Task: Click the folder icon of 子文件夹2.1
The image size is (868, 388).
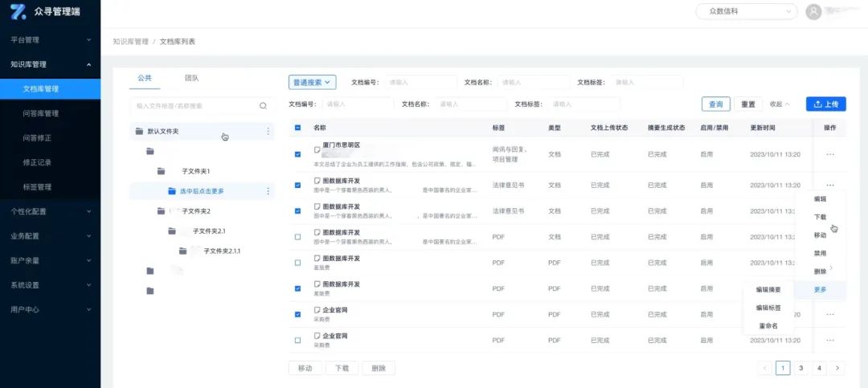Action: click(172, 231)
